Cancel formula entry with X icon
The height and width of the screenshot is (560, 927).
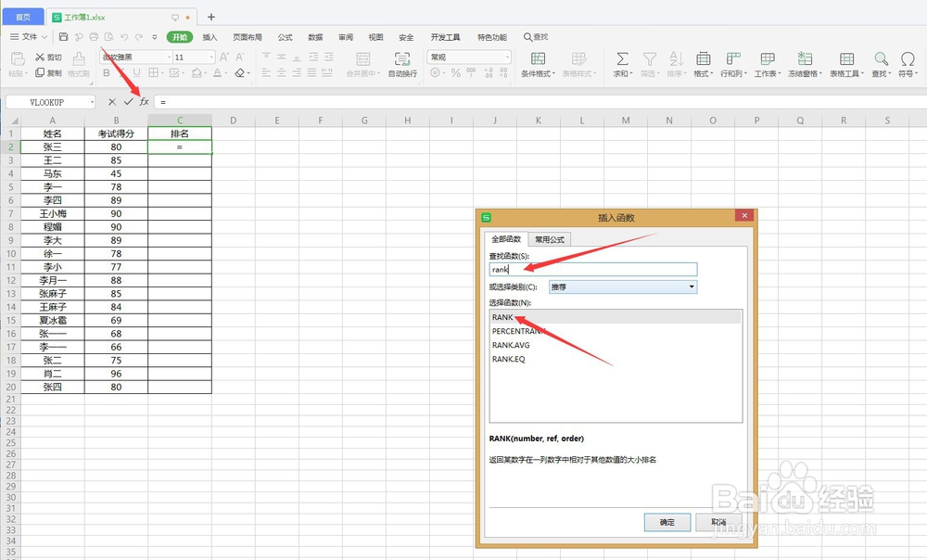(112, 102)
